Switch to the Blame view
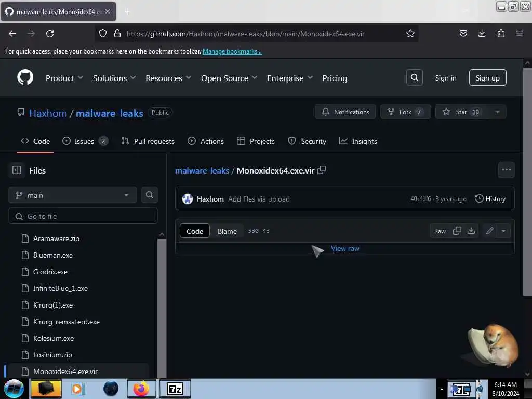This screenshot has width=532, height=399. 227,231
